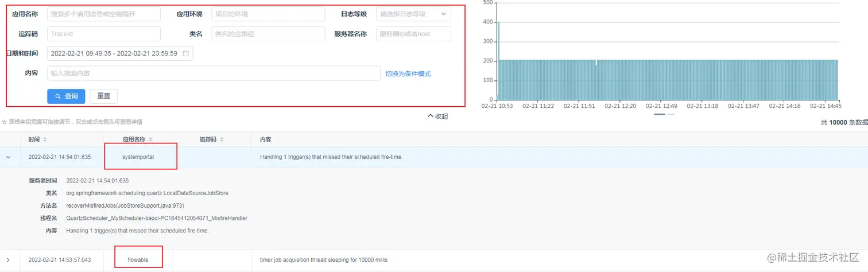Click the timer job acquisition thread message
Screen dimensions: 868x272
click(324, 260)
